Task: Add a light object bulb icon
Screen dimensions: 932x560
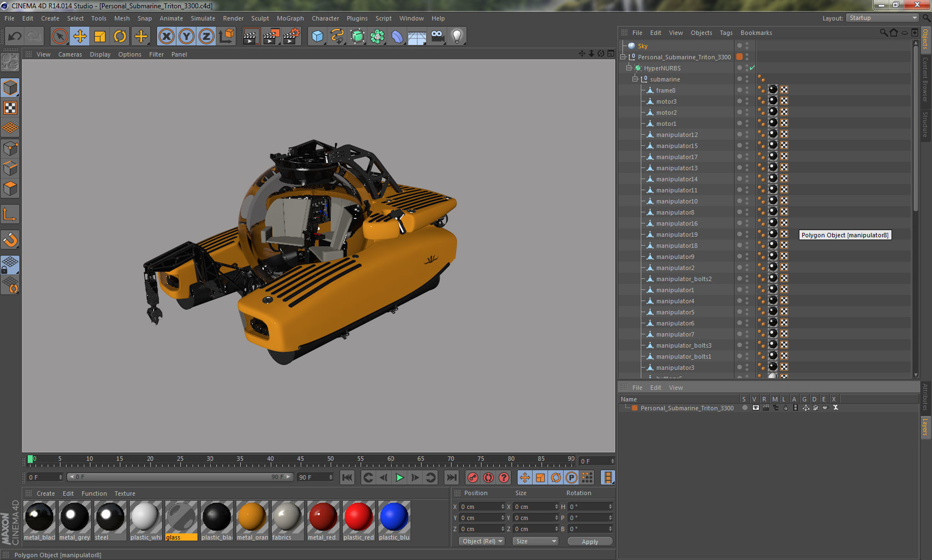Action: tap(457, 37)
